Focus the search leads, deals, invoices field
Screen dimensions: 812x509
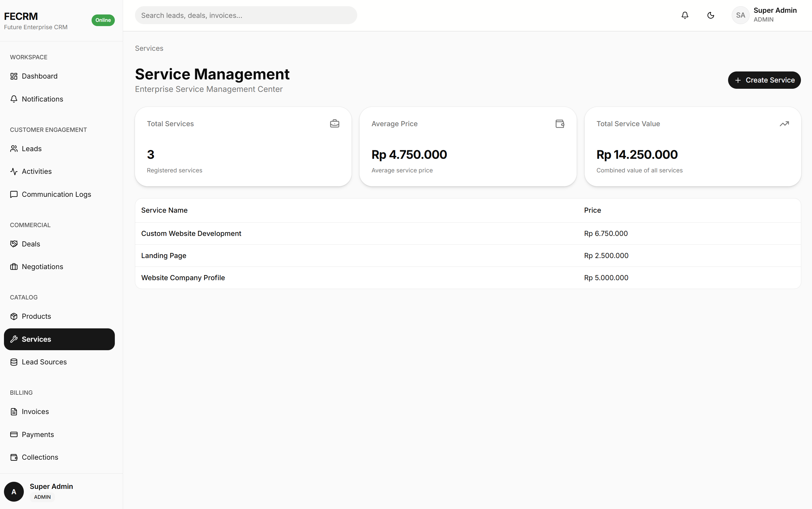coord(246,15)
